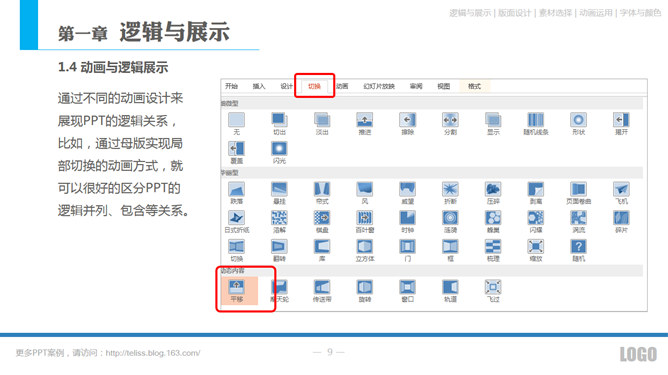668x375 pixels.
Task: Select the 折断 (Fracture) transition
Action: 450,193
